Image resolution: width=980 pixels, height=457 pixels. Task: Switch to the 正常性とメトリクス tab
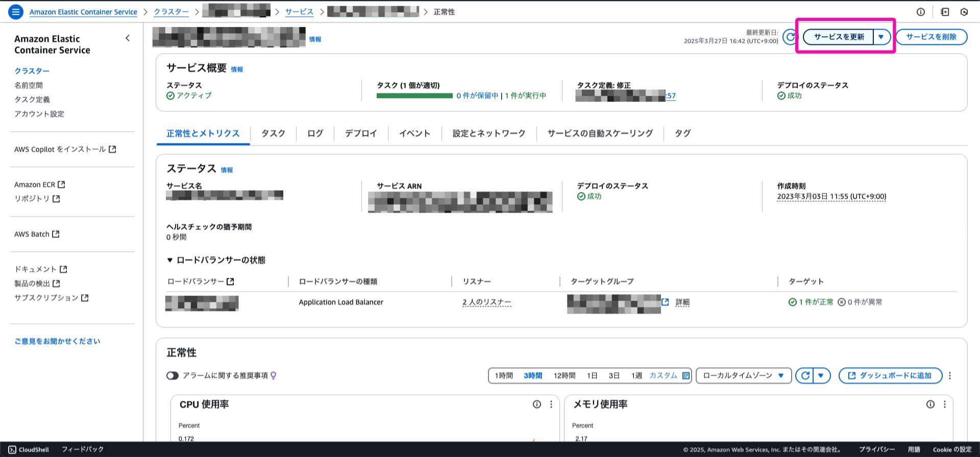(x=203, y=133)
